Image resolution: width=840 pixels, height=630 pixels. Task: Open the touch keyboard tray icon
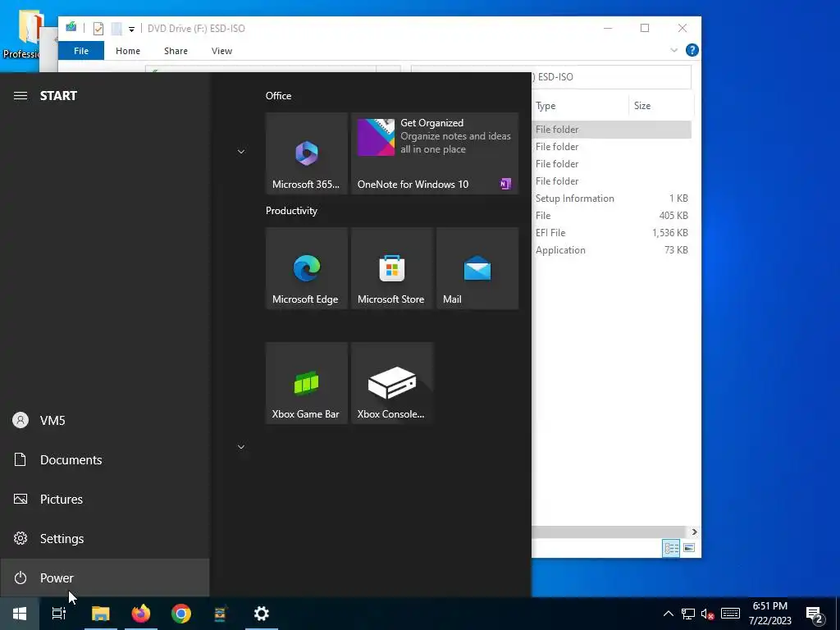tap(730, 614)
